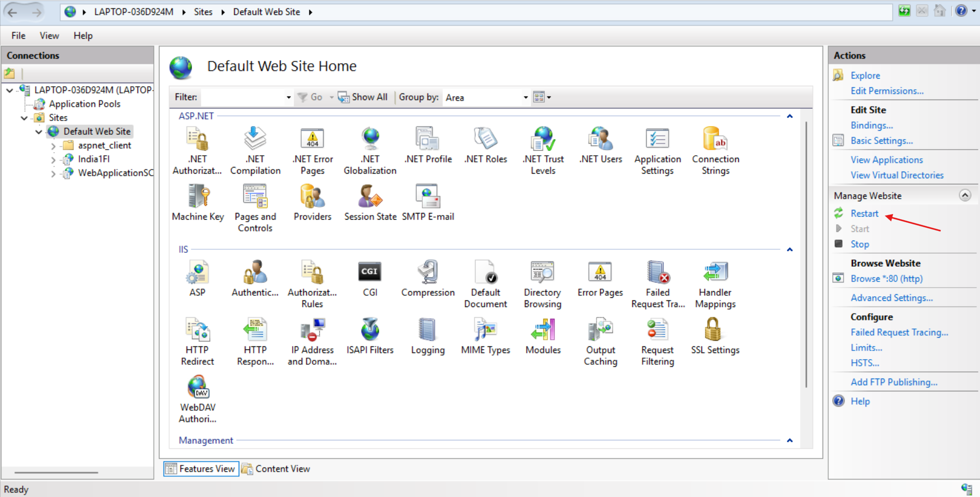Viewport: 980px width, 497px height.
Task: Open the WebDAV Authoring Rules icon
Action: click(x=198, y=399)
